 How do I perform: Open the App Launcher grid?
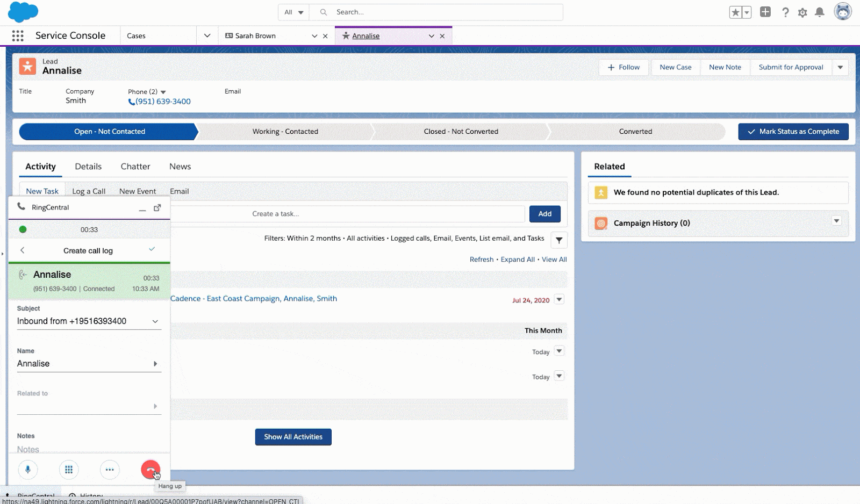(x=18, y=36)
